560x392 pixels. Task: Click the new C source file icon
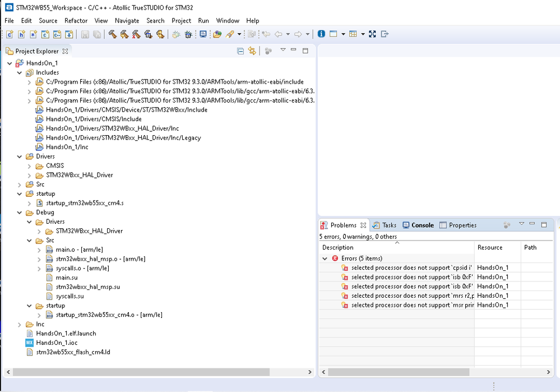(10, 34)
